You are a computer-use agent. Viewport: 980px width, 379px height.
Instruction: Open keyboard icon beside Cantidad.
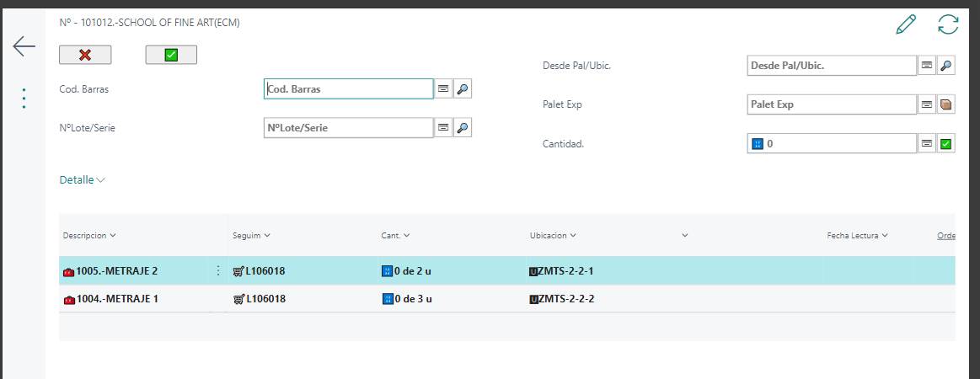pyautogui.click(x=927, y=144)
